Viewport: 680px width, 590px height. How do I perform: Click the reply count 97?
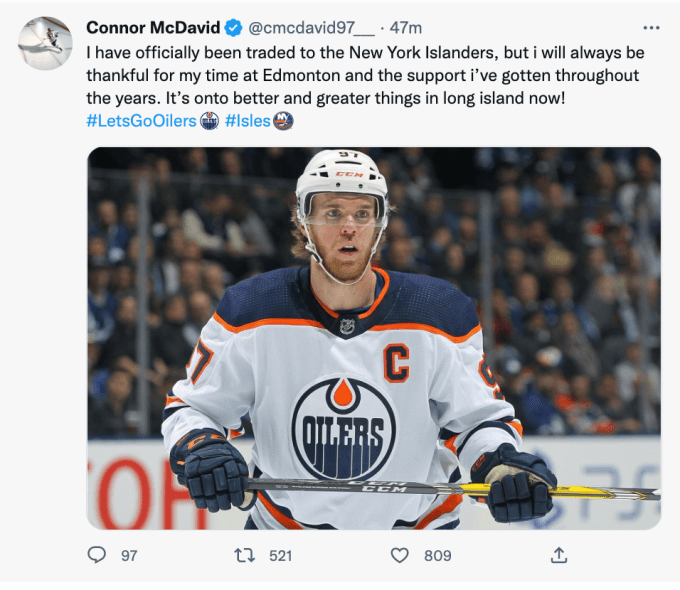coord(129,555)
